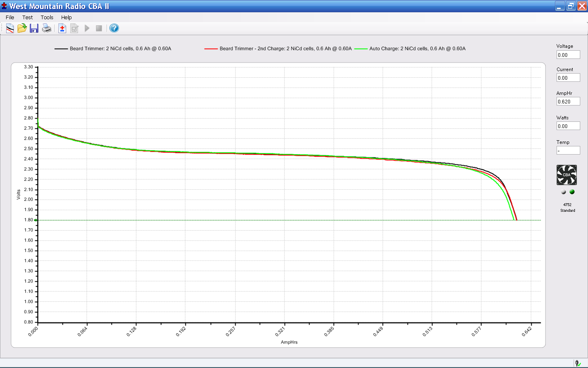Click the green status indicator light
The image size is (588, 368).
pyautogui.click(x=572, y=192)
